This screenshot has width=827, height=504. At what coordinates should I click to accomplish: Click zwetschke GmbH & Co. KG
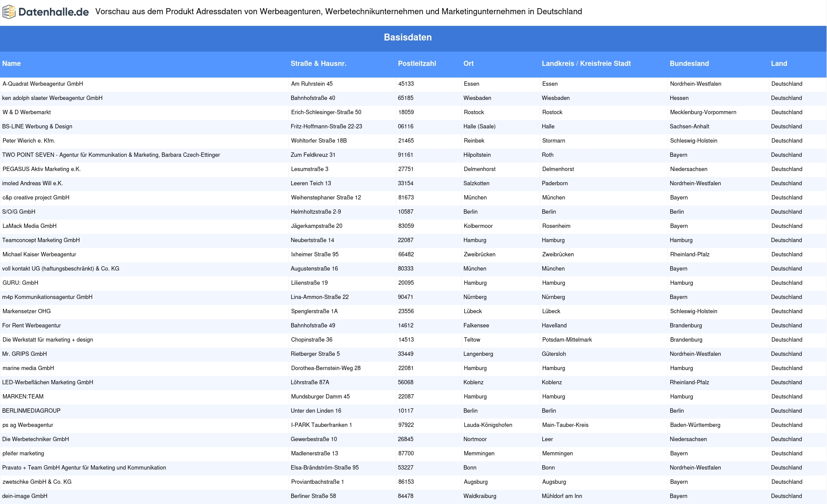pyautogui.click(x=37, y=482)
